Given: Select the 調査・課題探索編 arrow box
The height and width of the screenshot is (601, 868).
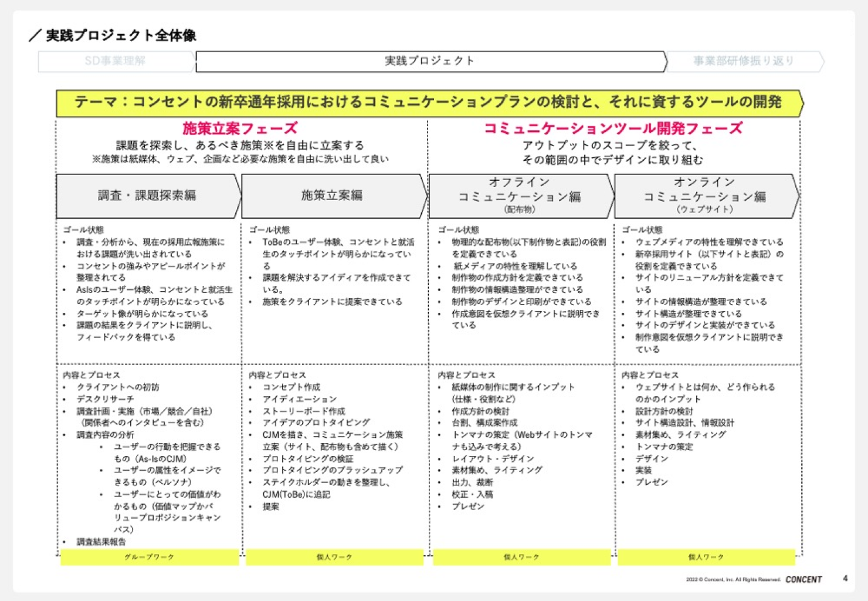Looking at the screenshot, I should [x=148, y=195].
